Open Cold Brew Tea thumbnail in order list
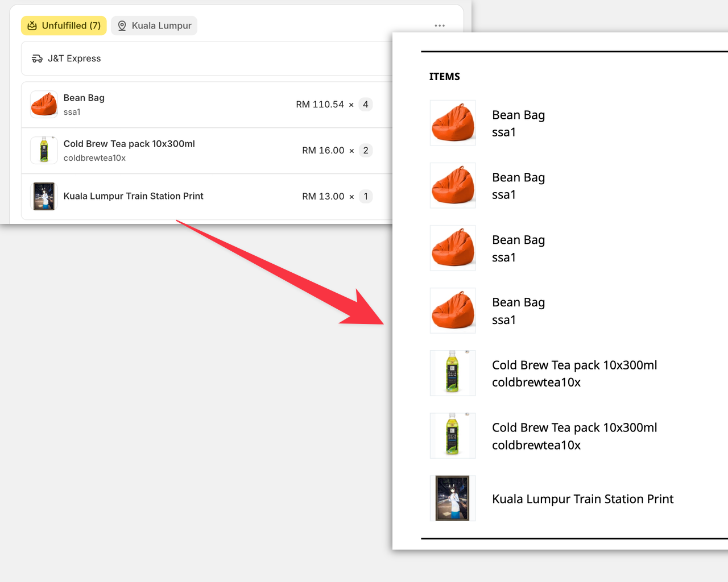This screenshot has width=728, height=582. tap(44, 151)
